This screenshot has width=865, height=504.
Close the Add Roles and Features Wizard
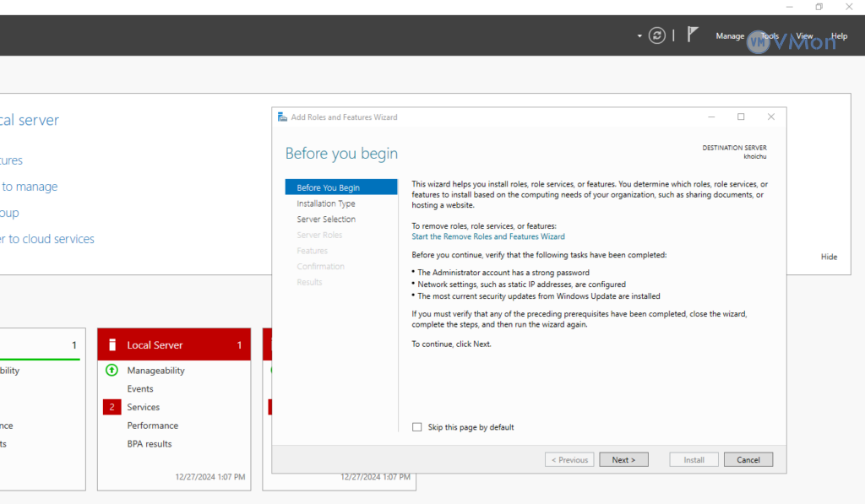770,117
